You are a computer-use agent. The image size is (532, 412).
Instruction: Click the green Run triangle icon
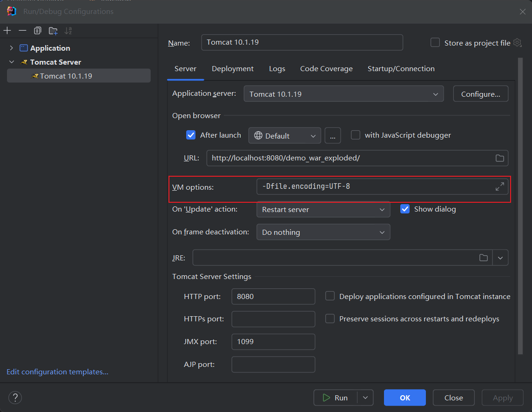click(326, 398)
